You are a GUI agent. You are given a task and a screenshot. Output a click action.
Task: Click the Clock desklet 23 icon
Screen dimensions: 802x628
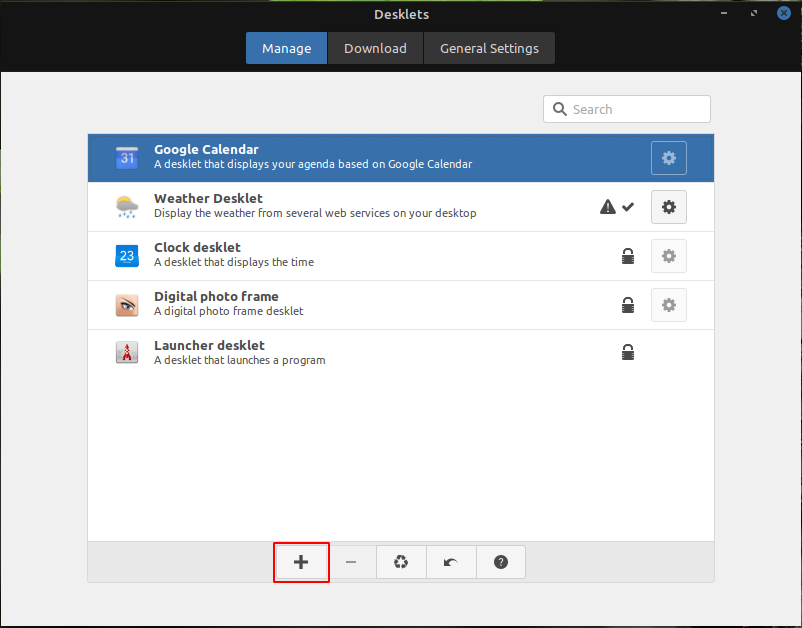pos(127,256)
